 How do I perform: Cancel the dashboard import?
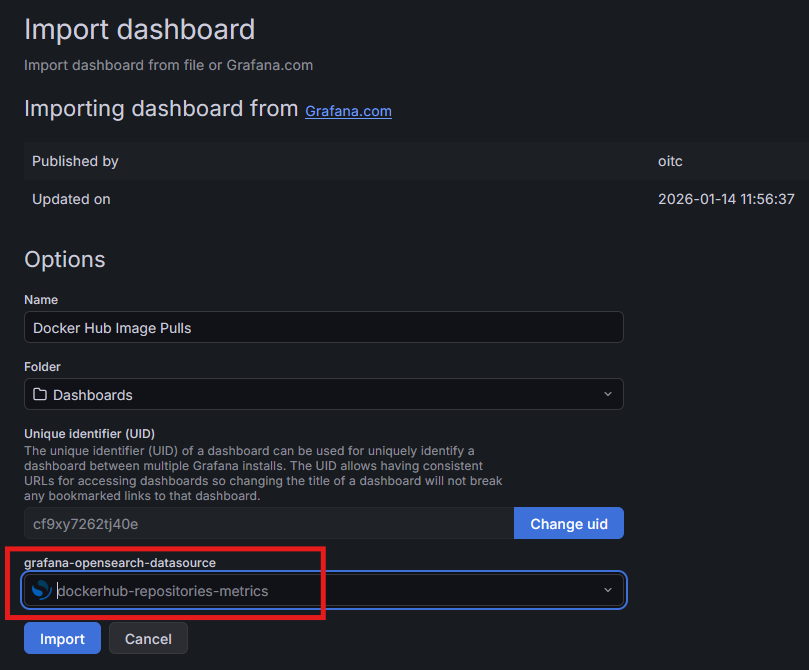pyautogui.click(x=148, y=638)
